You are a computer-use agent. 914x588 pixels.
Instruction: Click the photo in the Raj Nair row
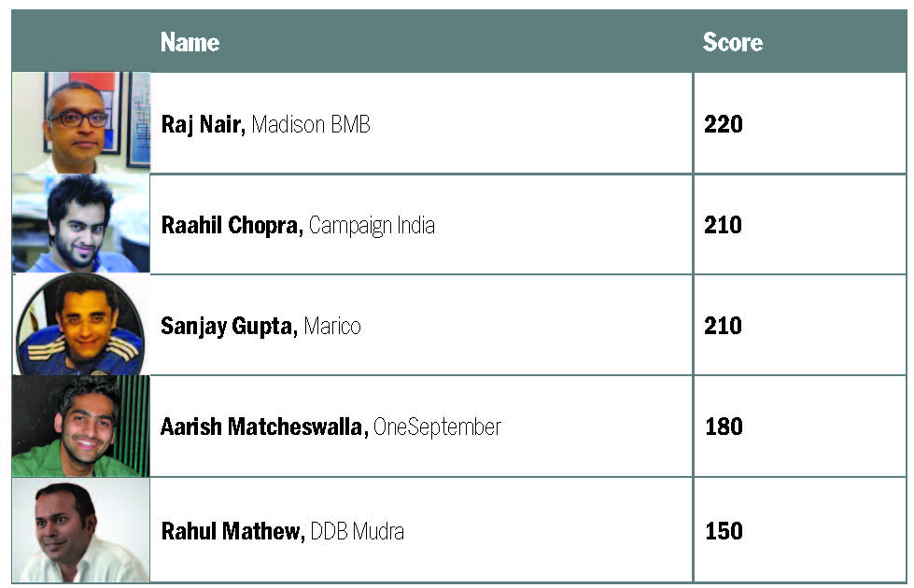click(80, 123)
